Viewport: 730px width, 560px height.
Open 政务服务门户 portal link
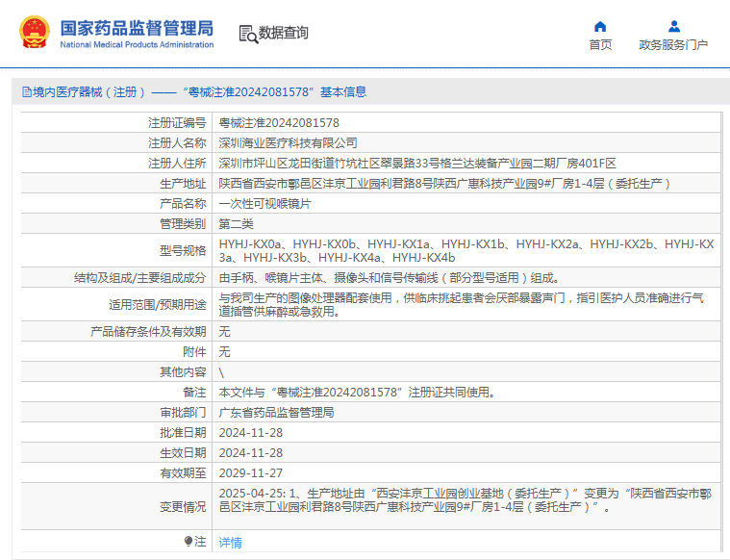[673, 44]
